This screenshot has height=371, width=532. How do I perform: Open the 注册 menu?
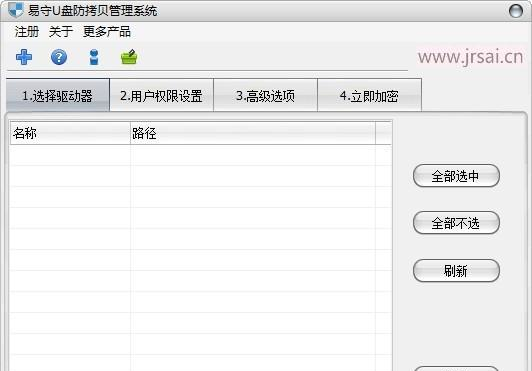[x=27, y=32]
